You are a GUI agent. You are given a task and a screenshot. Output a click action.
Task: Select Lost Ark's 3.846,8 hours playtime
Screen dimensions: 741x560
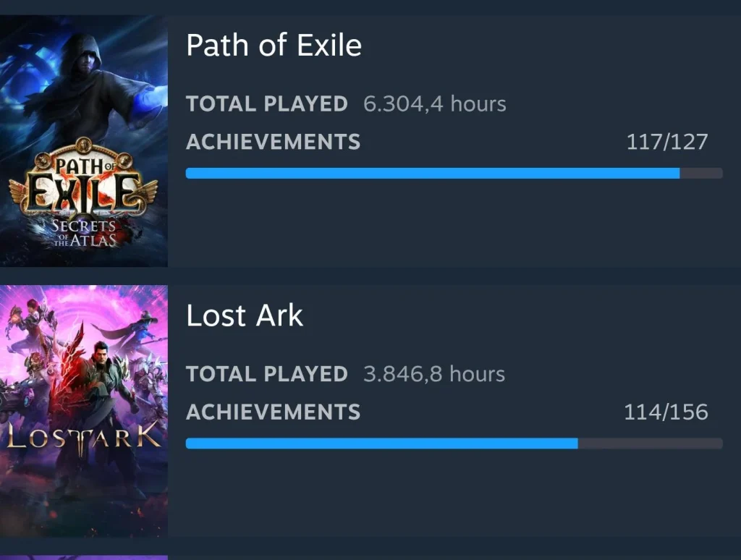433,374
